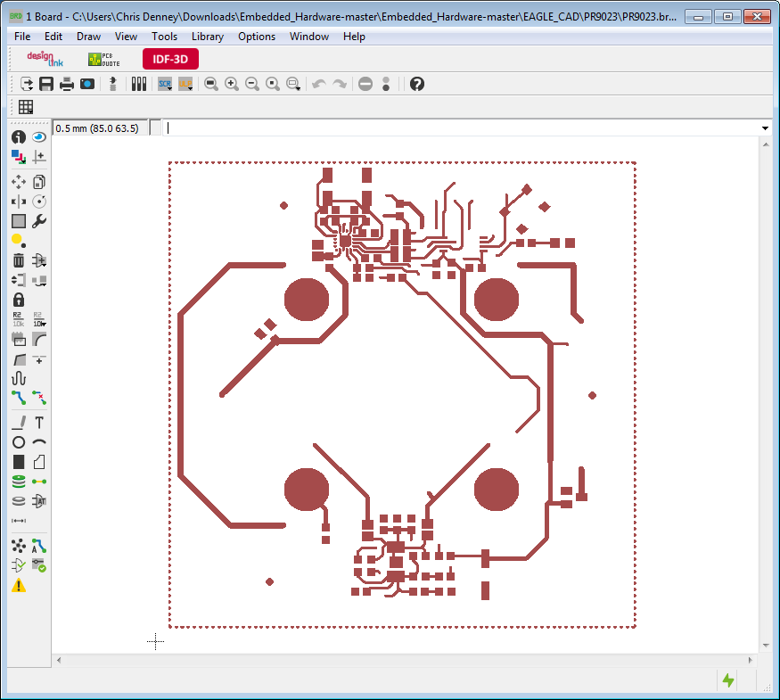The image size is (780, 700).
Task: Open the PCB Quote service
Action: [x=104, y=59]
